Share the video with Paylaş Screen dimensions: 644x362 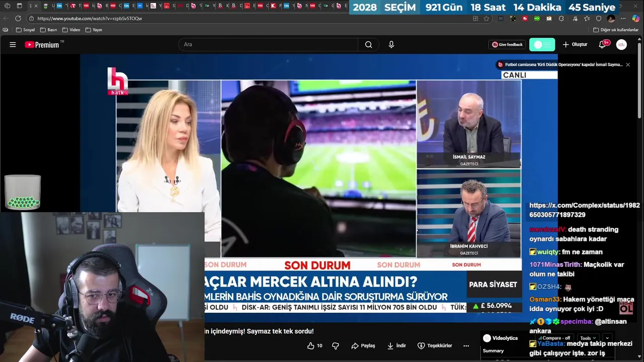[x=363, y=345]
